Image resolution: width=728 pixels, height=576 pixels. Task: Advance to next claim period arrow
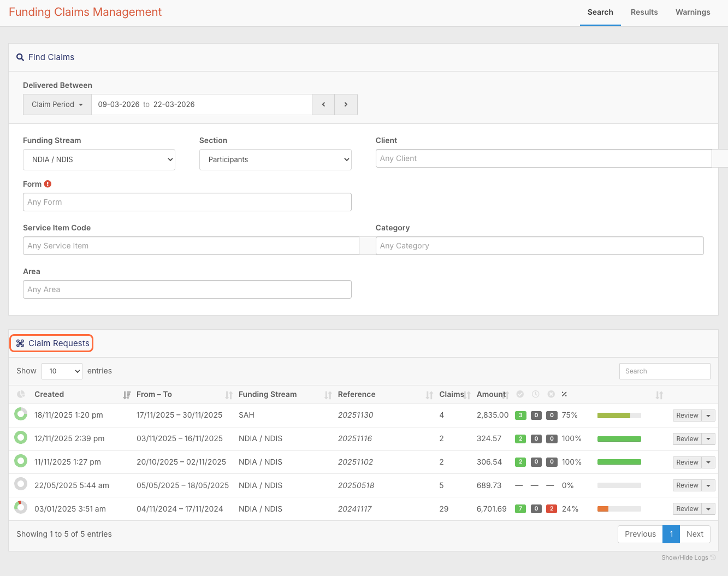point(346,104)
